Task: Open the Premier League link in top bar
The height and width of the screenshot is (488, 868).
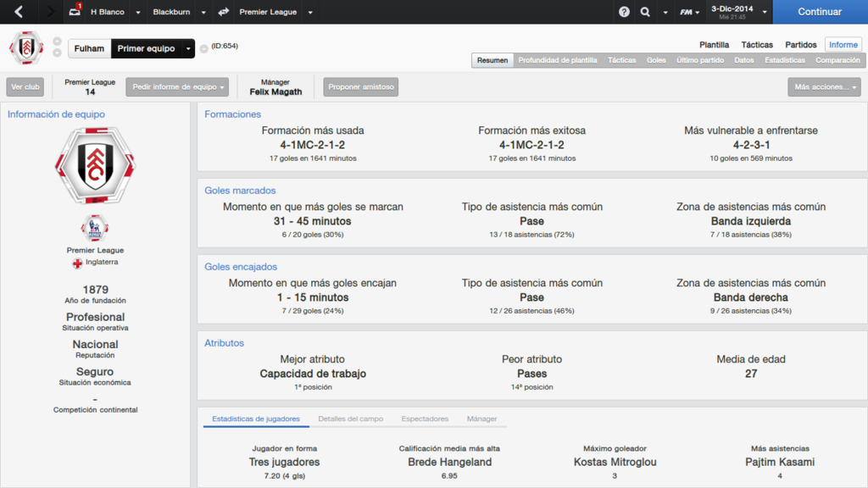Action: 268,12
